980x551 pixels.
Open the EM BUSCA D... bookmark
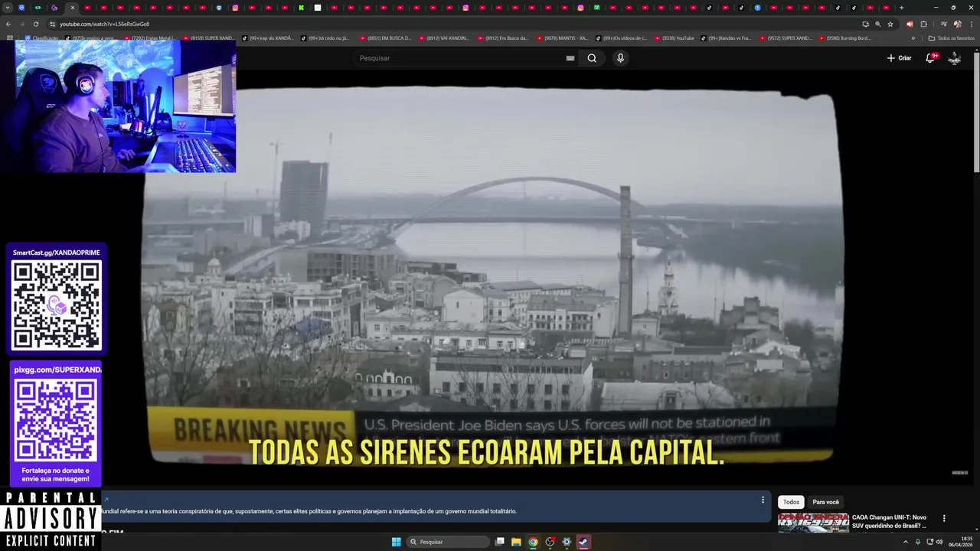[x=385, y=37]
